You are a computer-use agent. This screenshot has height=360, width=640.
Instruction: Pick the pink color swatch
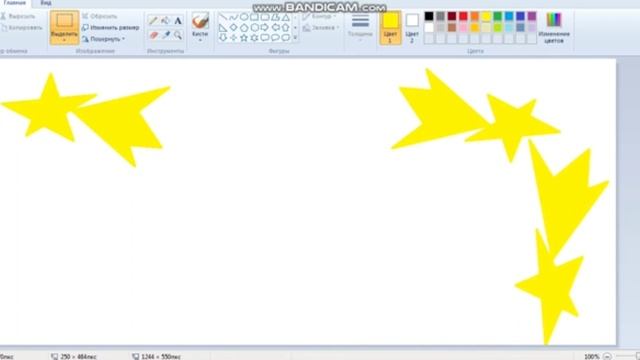[463, 28]
